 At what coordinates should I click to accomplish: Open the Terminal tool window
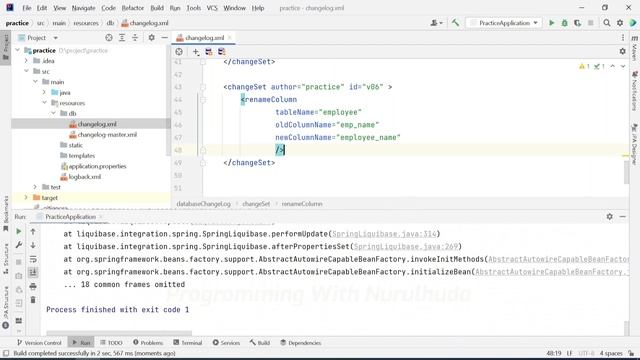[x=187, y=343]
